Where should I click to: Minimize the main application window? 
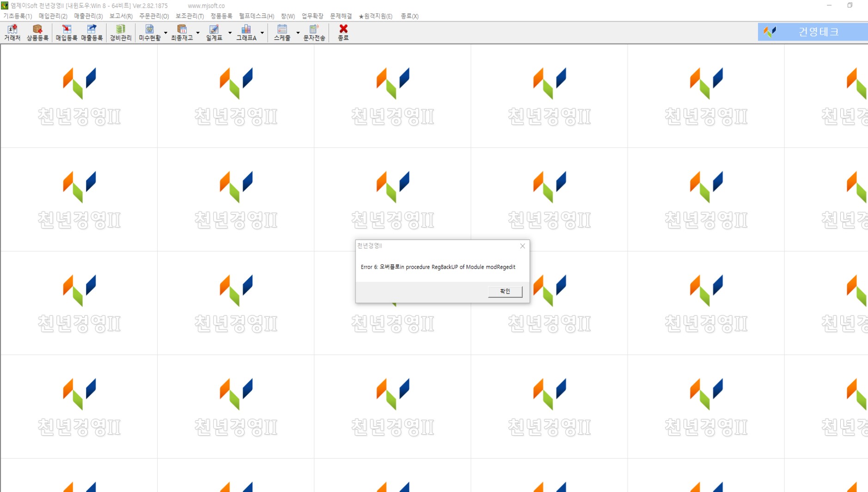pyautogui.click(x=829, y=6)
